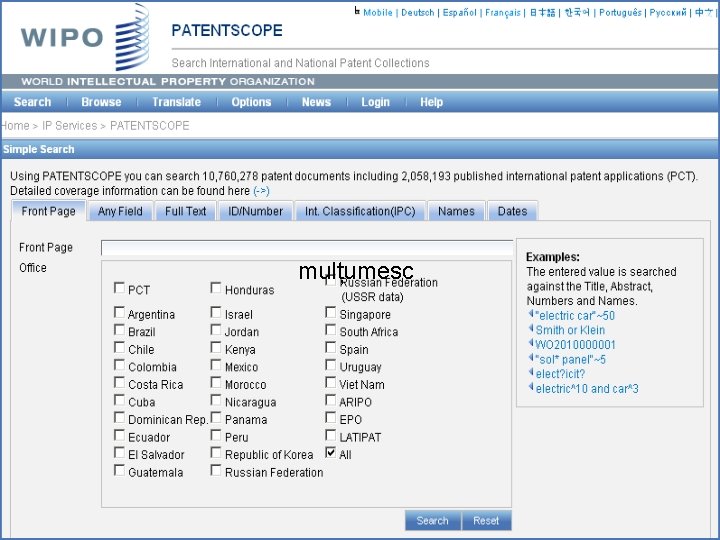720x540 pixels.
Task: Check the Republic of Korea checkbox
Action: (215, 453)
